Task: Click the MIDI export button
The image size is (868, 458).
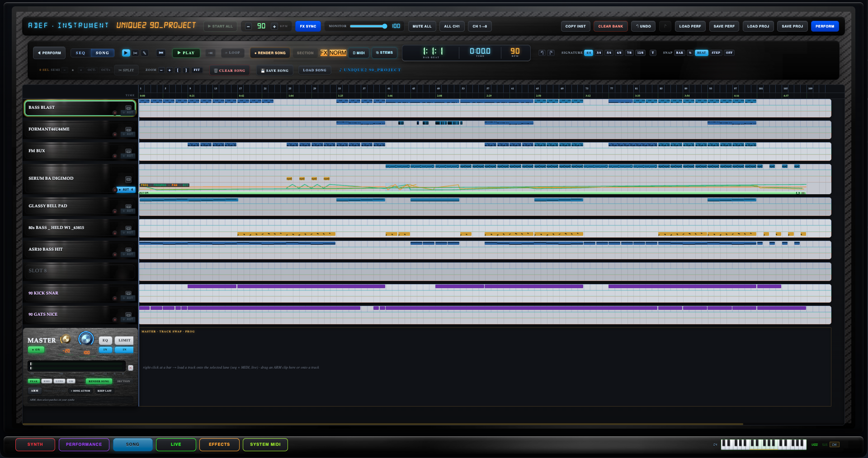Action: (x=359, y=53)
